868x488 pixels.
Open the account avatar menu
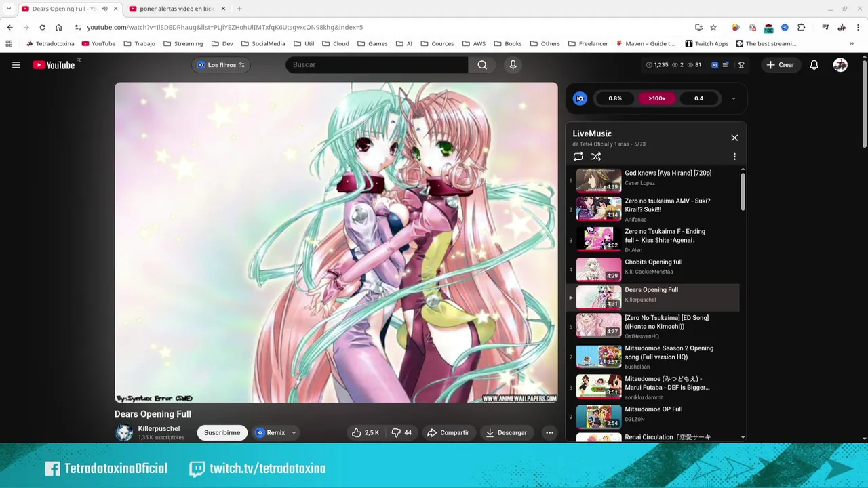tap(840, 65)
